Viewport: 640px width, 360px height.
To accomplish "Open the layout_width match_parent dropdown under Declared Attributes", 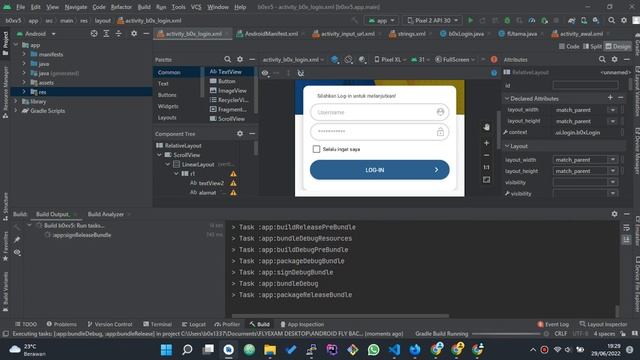I will pos(613,110).
